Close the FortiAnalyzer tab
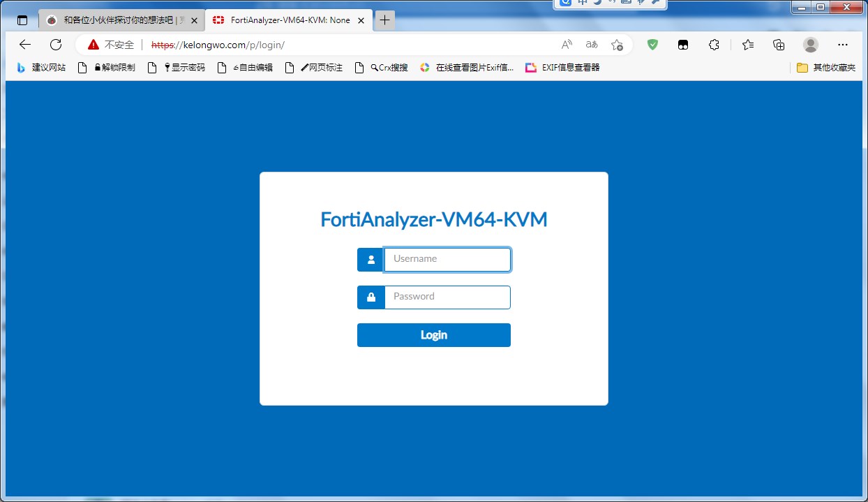 tap(361, 20)
